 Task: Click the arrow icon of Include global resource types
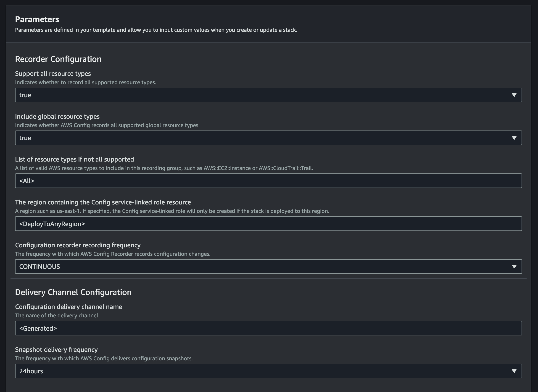click(x=514, y=138)
